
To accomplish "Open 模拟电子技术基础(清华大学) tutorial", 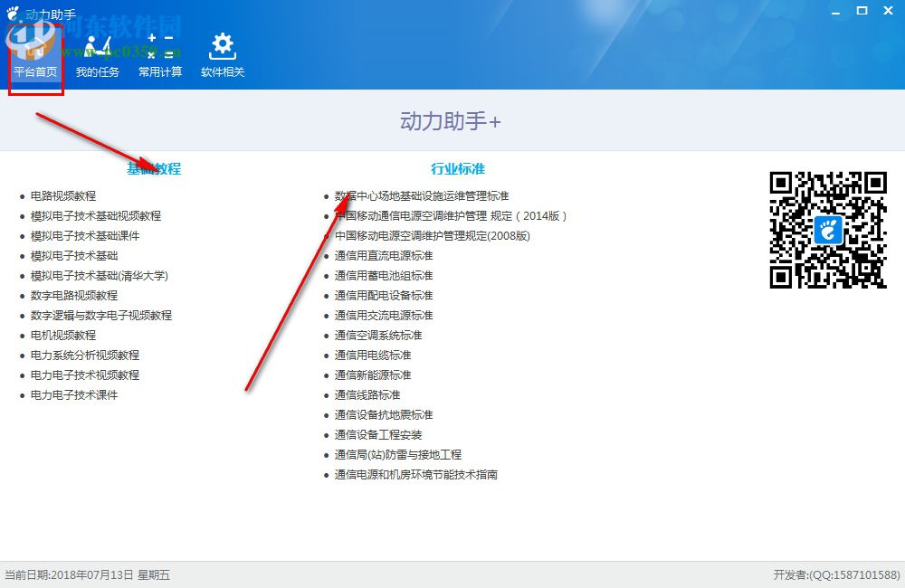I will [99, 275].
